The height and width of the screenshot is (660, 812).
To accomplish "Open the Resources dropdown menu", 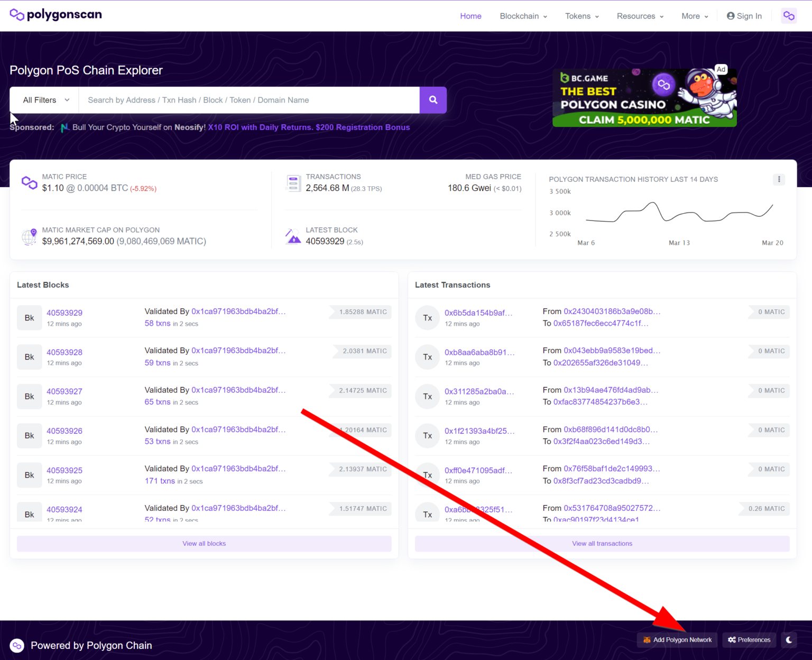I will pos(640,16).
